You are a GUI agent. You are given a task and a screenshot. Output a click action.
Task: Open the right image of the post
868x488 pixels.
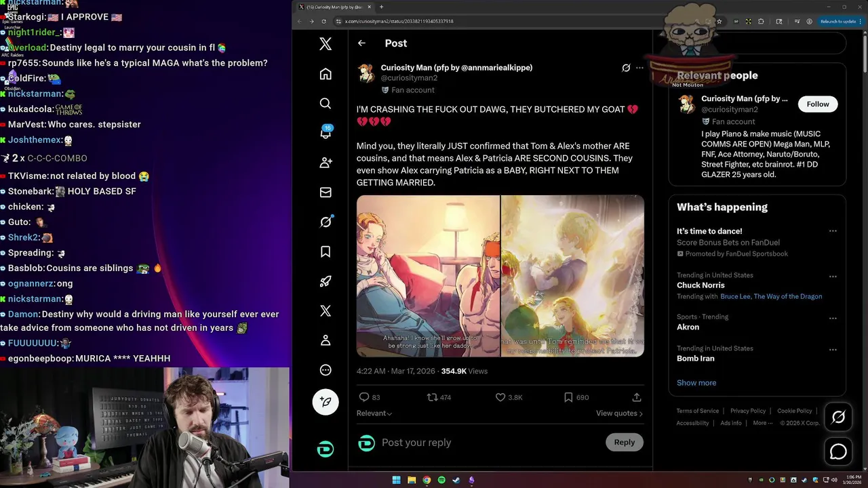[x=573, y=276]
